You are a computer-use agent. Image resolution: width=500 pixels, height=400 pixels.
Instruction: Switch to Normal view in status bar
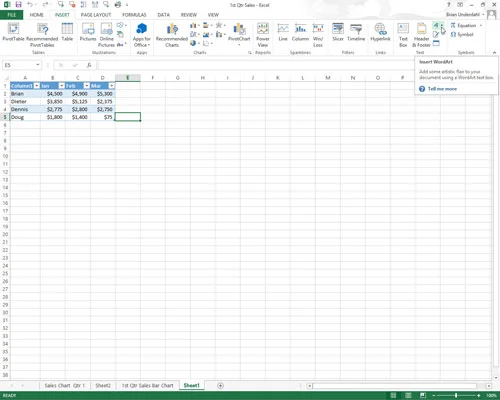pos(393,395)
